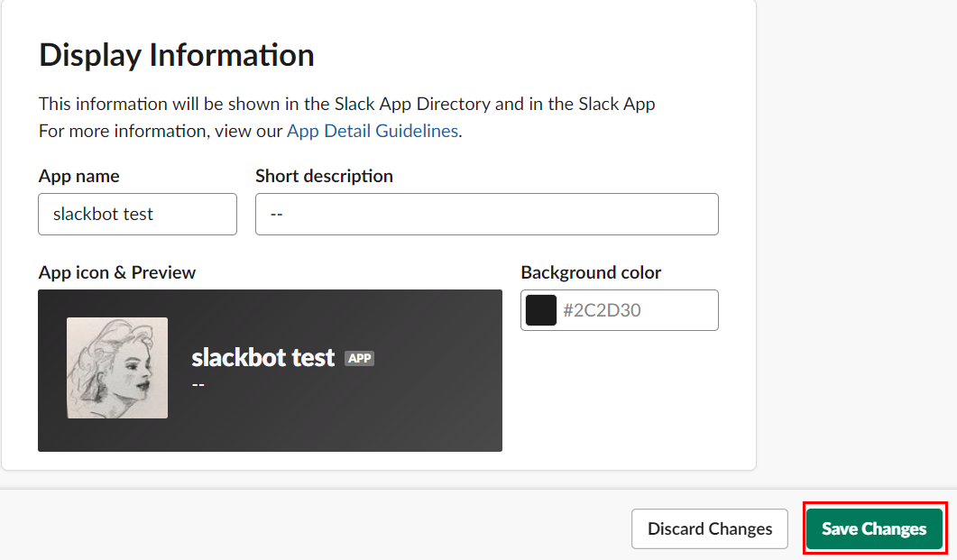Open the App Detail Guidelines link
The image size is (957, 560).
[x=373, y=131]
